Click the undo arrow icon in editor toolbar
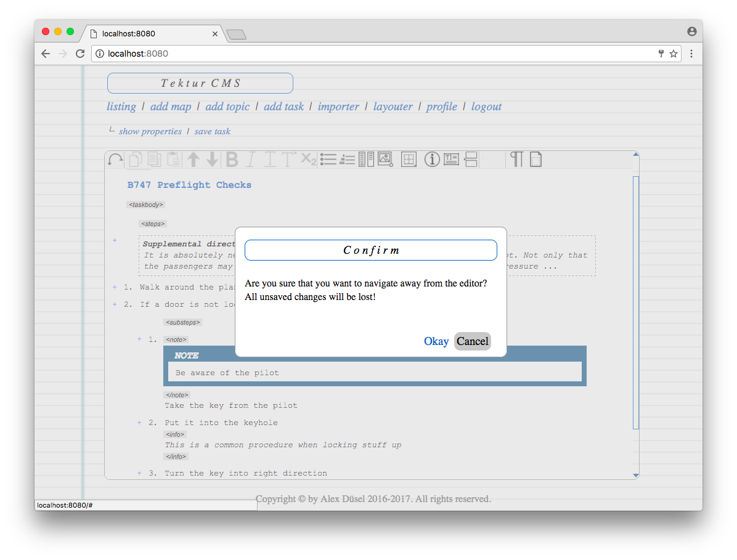Image resolution: width=737 pixels, height=560 pixels. [x=115, y=160]
